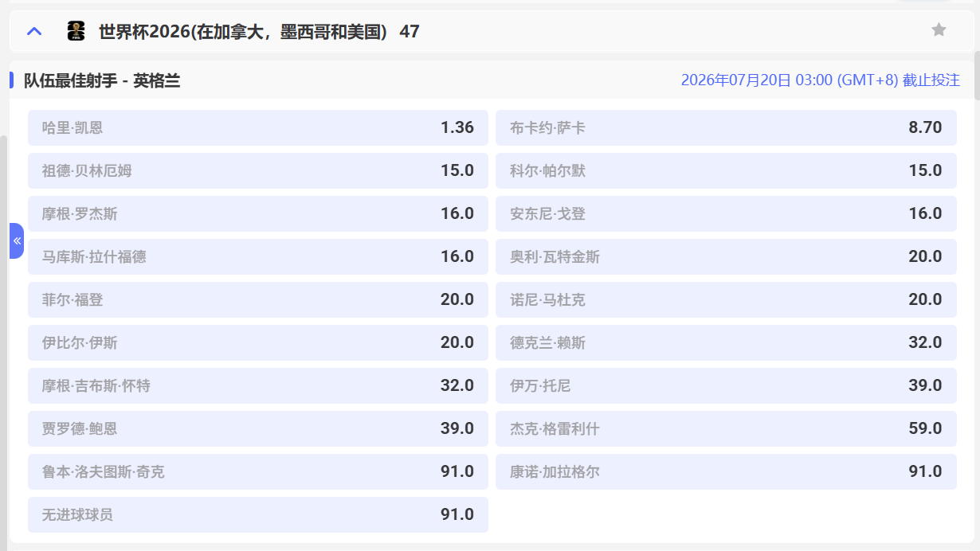Screen dimensions: 980x551
Task: Choose 菲尔·福登 at odds 20.0
Action: [x=257, y=299]
